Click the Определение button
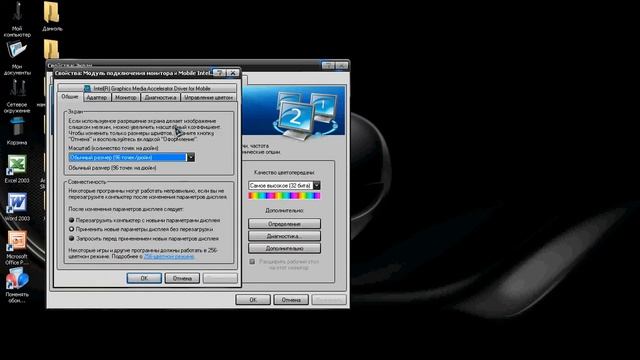Image resolution: width=640 pixels, height=360 pixels. [284, 224]
